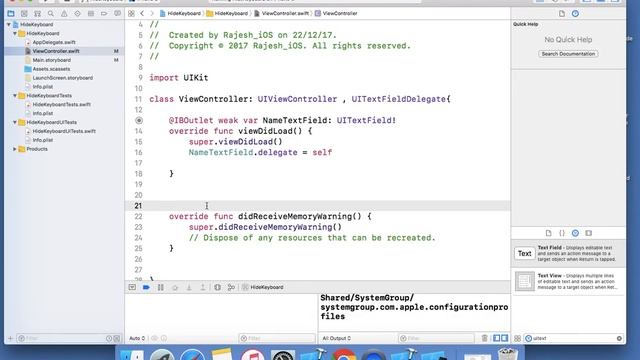The width and height of the screenshot is (640, 360).
Task: Open Debug View Hierarchy
Action: (217, 287)
